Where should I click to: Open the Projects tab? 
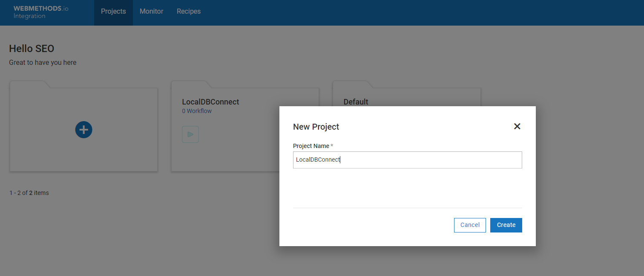click(x=113, y=12)
